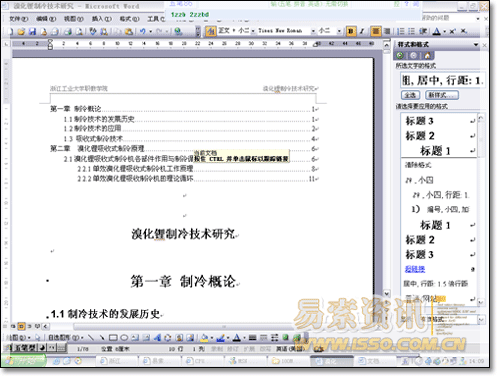Click the Print icon in toolbar
This screenshot has width=500, height=378.
click(x=68, y=31)
